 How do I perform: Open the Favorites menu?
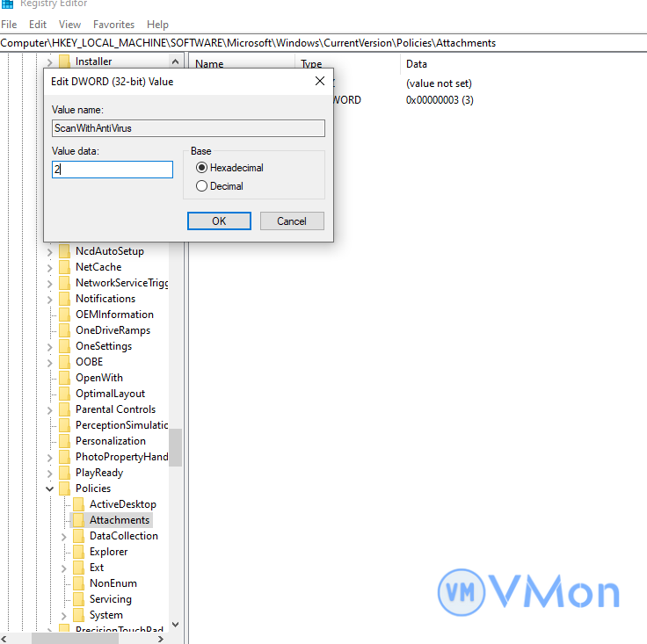point(113,25)
